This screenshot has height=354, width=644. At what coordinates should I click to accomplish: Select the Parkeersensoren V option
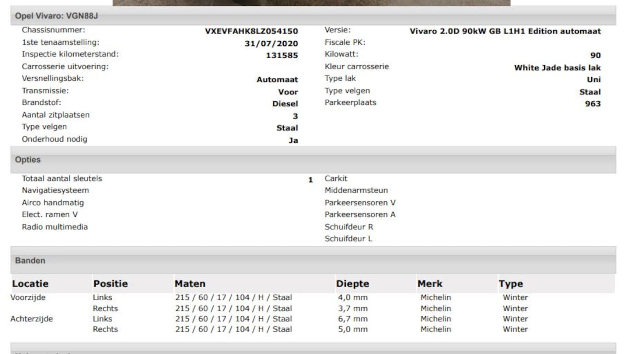(x=360, y=202)
